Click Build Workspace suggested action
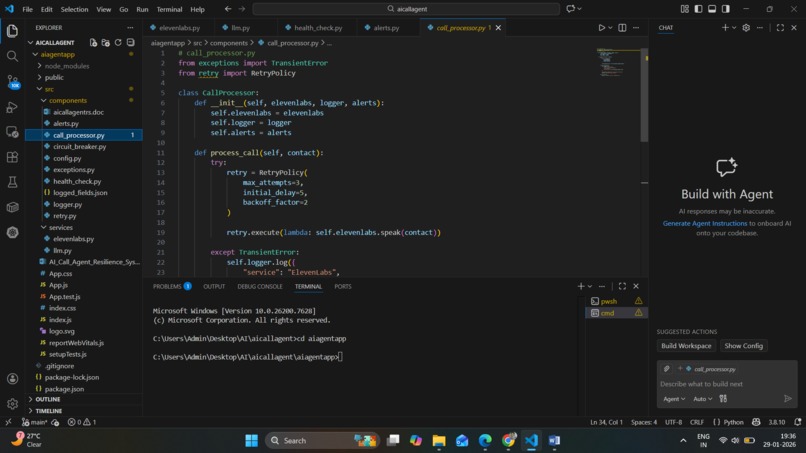806x453 pixels. (686, 346)
